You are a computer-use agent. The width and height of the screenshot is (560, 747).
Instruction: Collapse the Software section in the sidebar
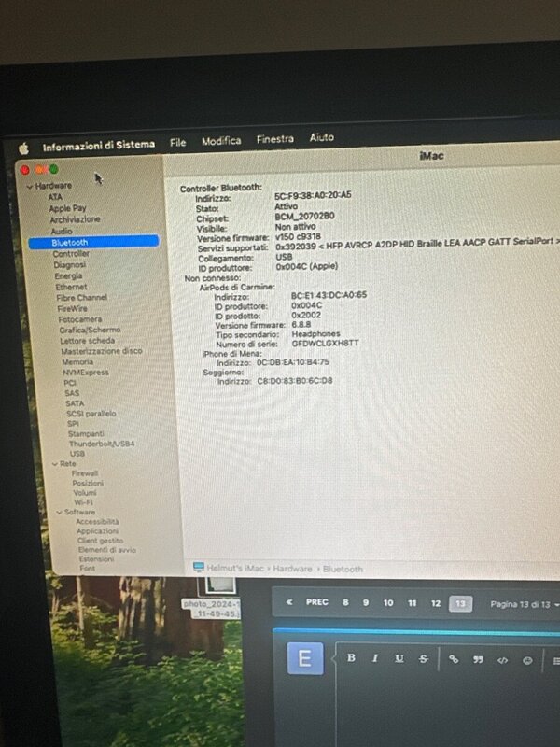coord(60,512)
